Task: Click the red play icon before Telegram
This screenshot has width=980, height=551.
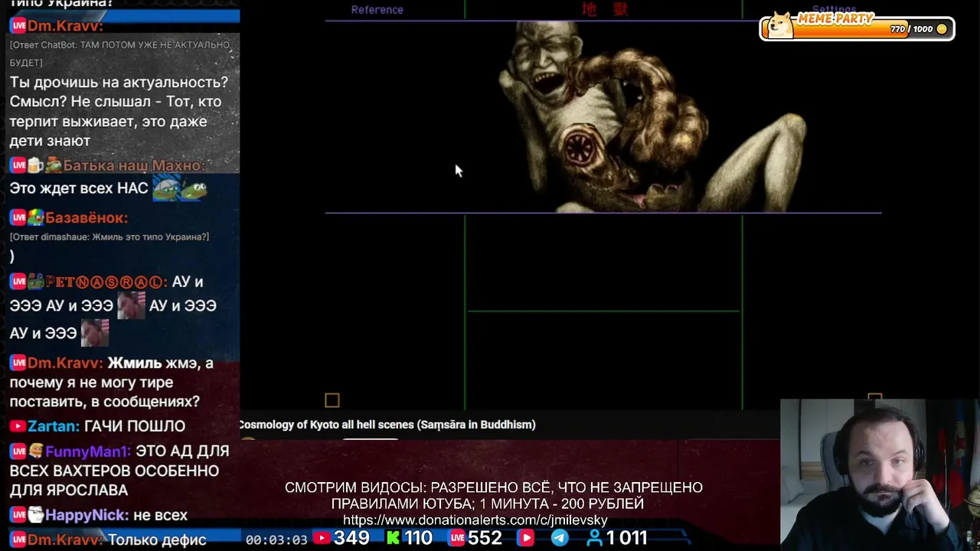Action: pyautogui.click(x=526, y=539)
